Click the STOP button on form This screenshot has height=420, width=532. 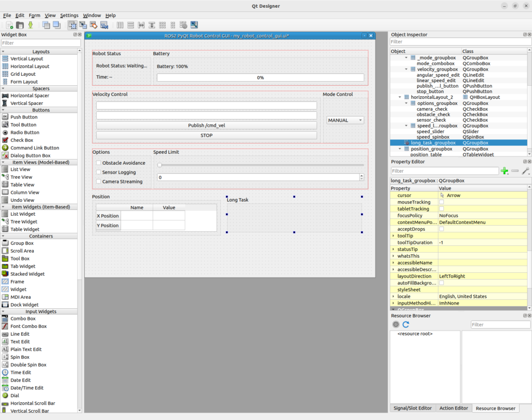[206, 135]
